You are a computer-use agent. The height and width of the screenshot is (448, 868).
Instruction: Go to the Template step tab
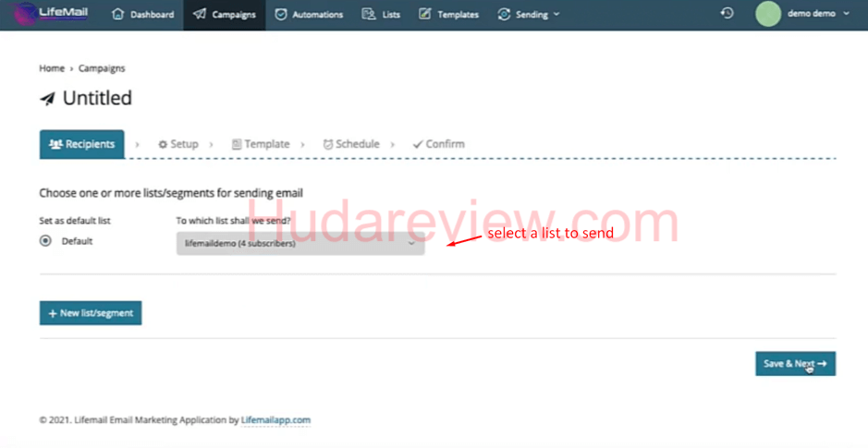pos(260,144)
